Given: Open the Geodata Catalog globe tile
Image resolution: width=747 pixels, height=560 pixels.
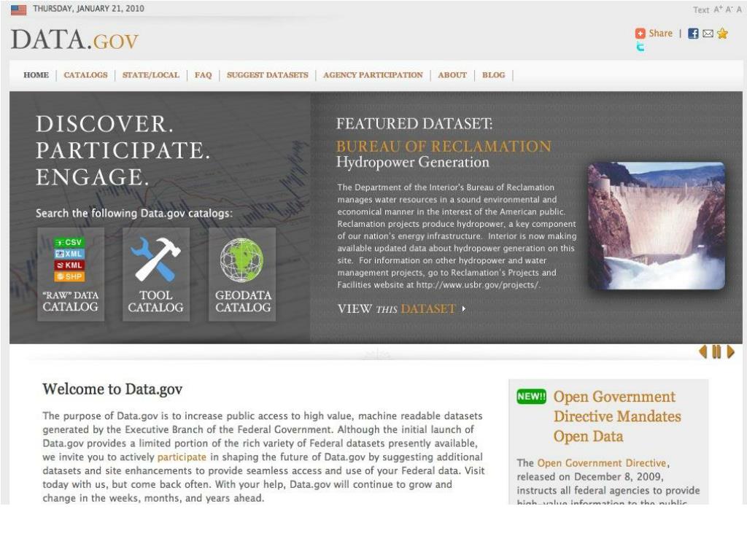Looking at the screenshot, I should click(242, 274).
